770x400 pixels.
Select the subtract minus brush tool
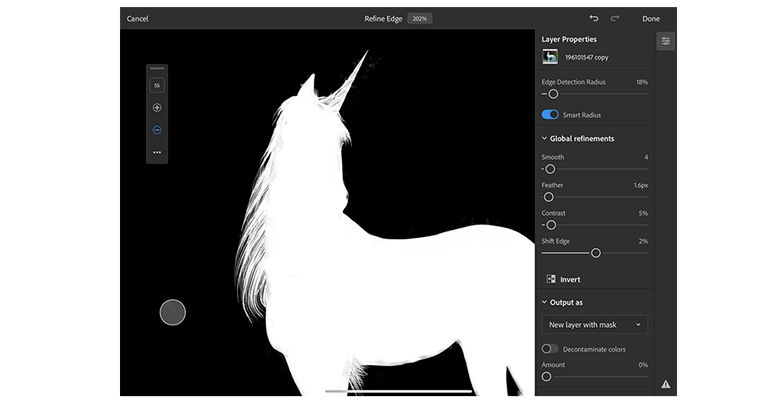coord(157,130)
